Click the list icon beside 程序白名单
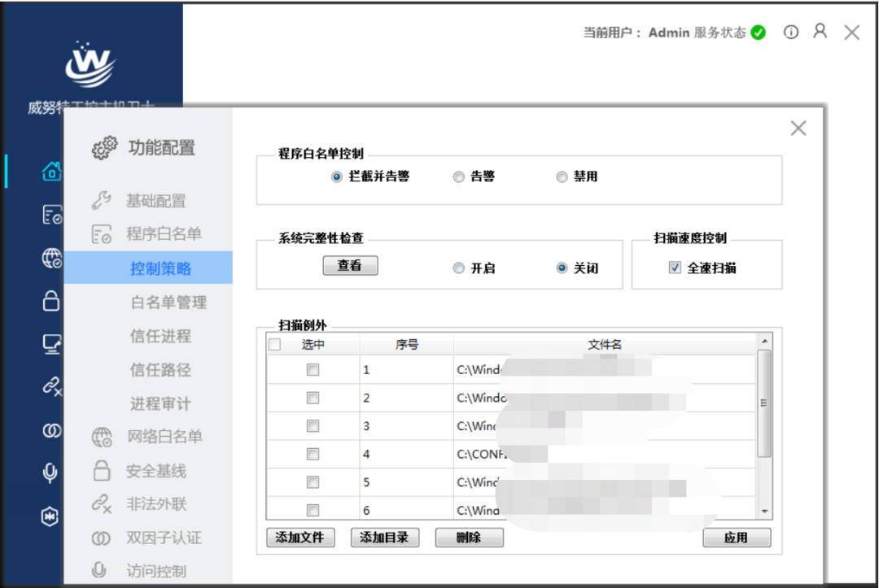This screenshot has height=588, width=879. 102,234
